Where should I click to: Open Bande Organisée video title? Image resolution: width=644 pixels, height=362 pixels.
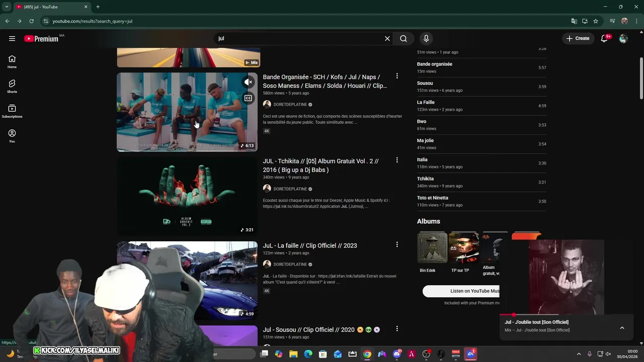point(325,81)
